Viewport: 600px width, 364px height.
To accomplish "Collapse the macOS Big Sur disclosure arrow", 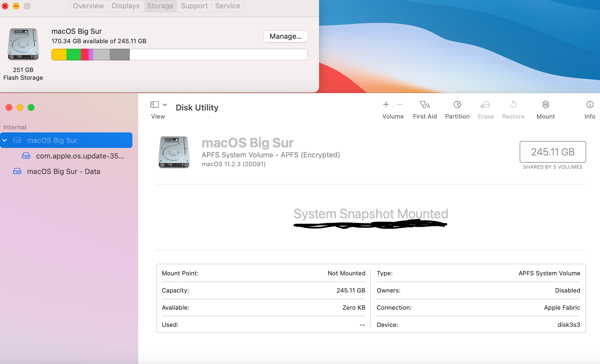I will 5,140.
